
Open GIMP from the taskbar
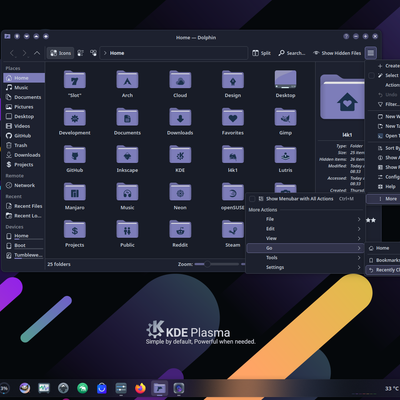coord(25,388)
